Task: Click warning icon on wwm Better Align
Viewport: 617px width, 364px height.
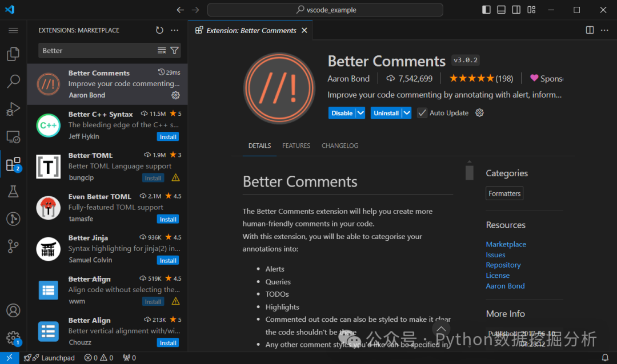Action: pos(175,301)
